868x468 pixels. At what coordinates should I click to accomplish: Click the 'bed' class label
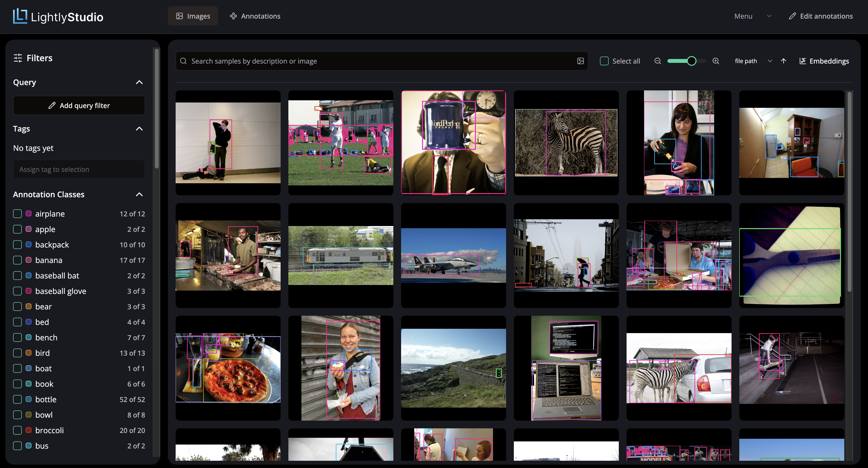click(x=42, y=322)
